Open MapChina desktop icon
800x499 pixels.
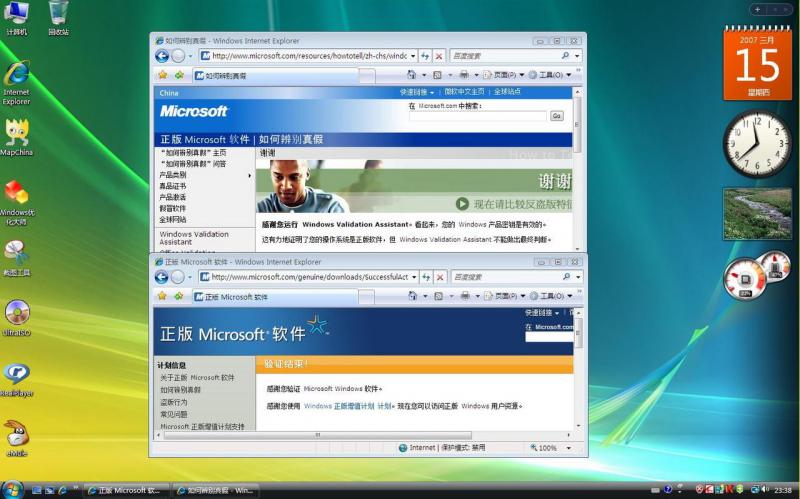pos(16,137)
